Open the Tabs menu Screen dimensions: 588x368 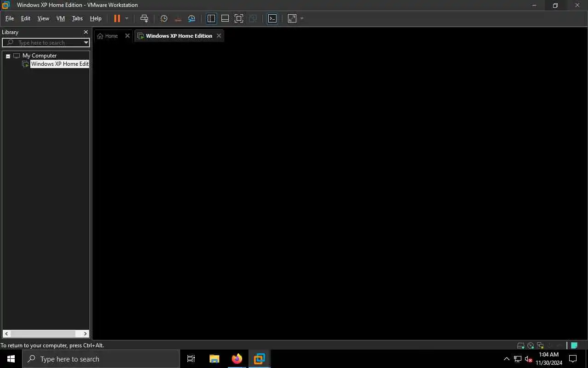77,18
